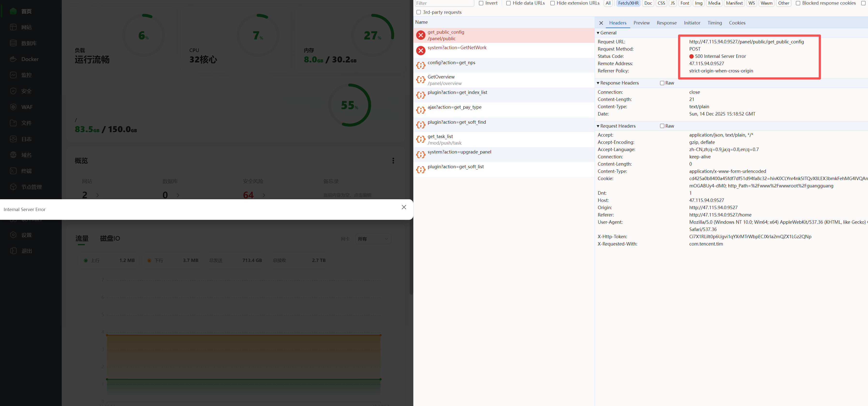Image resolution: width=868 pixels, height=406 pixels.
Task: Click the logout (退出) icon
Action: coord(13,251)
